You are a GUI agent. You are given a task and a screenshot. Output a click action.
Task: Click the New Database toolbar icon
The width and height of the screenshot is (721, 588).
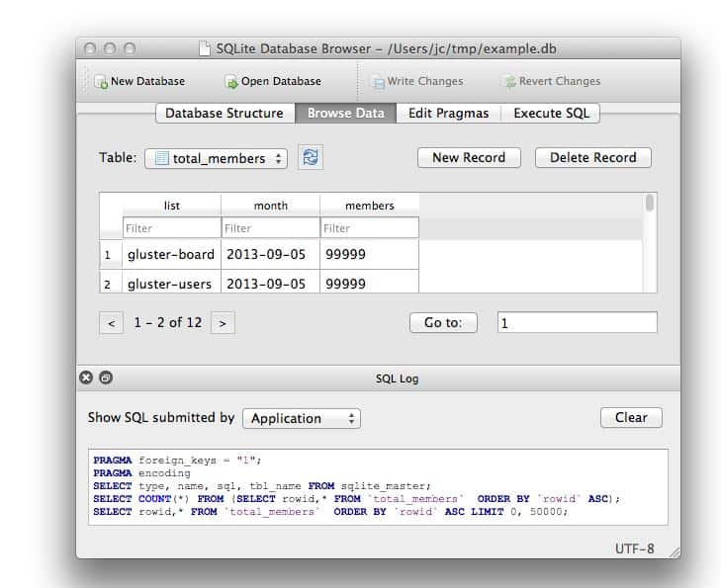pyautogui.click(x=101, y=82)
